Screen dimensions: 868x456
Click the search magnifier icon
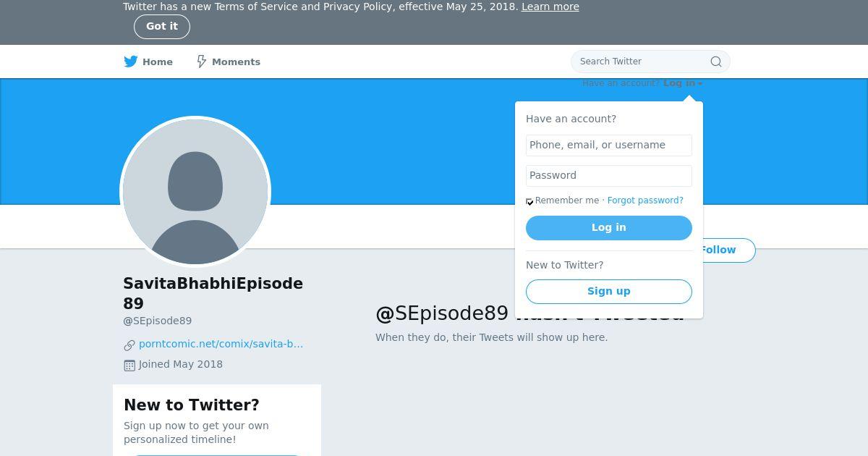(716, 62)
